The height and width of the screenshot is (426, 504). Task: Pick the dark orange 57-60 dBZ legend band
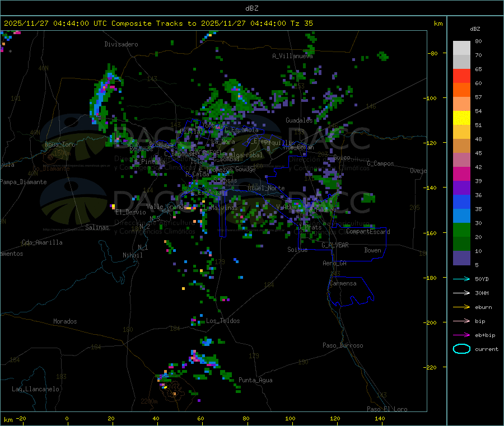[461, 90]
